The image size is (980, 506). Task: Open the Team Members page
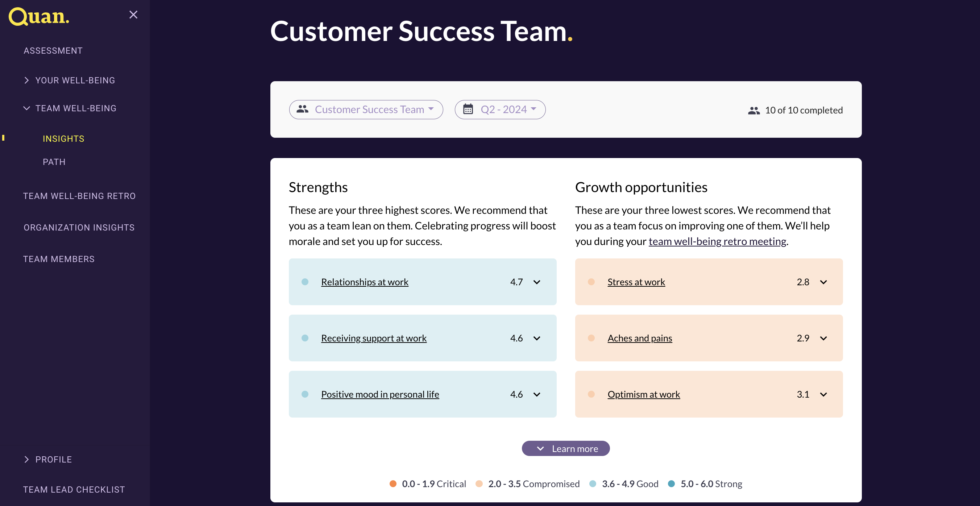[x=59, y=259]
